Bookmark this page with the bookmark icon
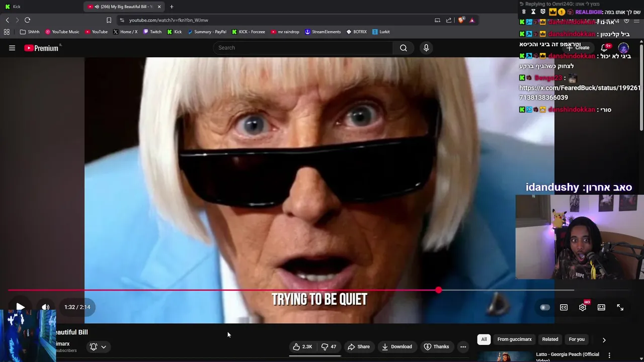The height and width of the screenshot is (362, 644). pyautogui.click(x=109, y=20)
